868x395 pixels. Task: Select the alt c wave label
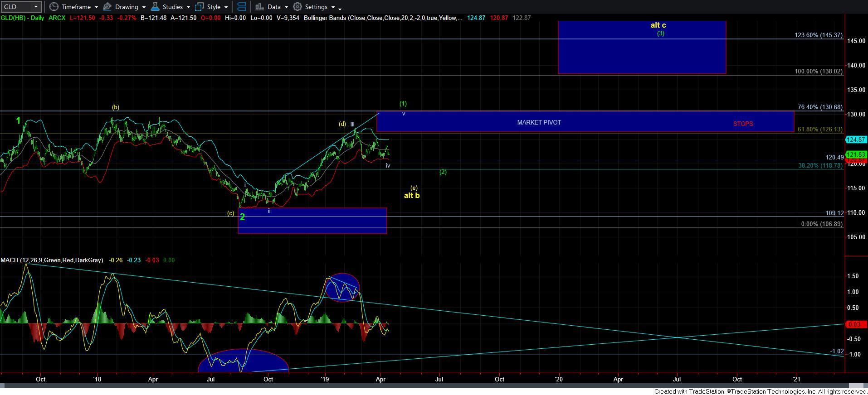coord(658,25)
